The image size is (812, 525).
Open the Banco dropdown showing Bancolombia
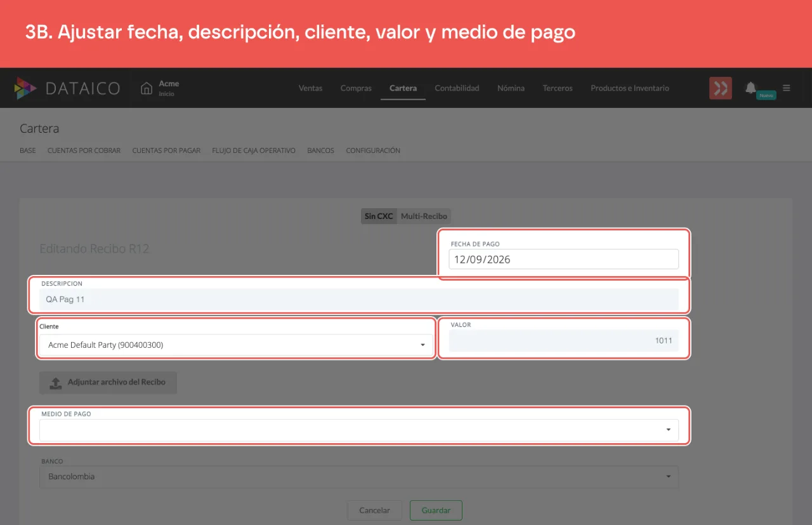pyautogui.click(x=359, y=477)
